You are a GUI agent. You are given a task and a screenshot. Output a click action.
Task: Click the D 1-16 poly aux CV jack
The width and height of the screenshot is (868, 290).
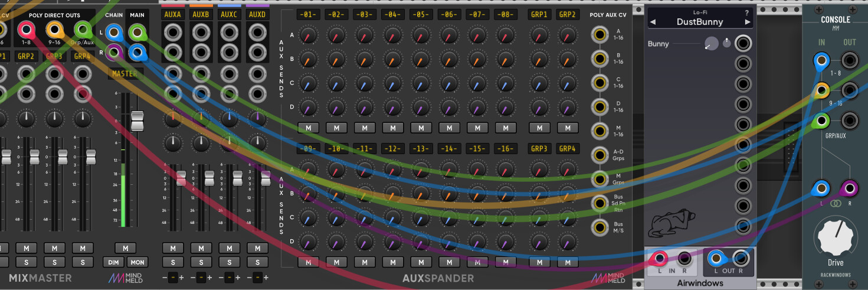(x=600, y=106)
